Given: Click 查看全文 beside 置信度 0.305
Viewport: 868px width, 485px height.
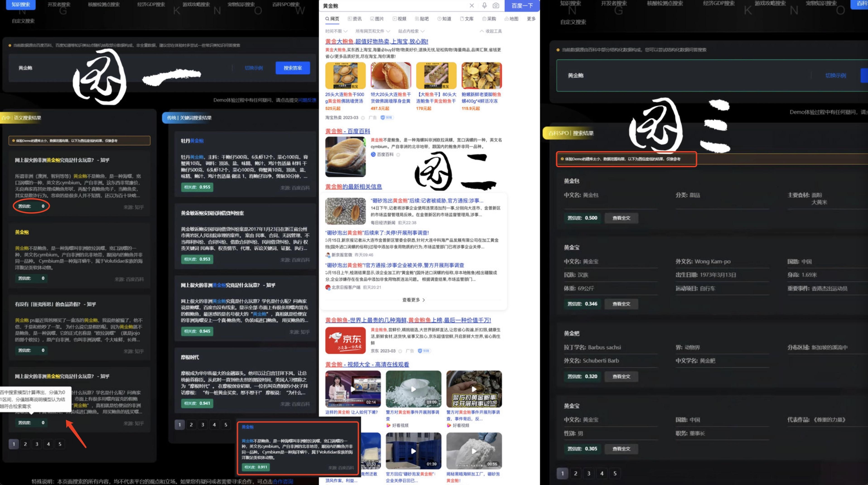Looking at the screenshot, I should [x=621, y=449].
